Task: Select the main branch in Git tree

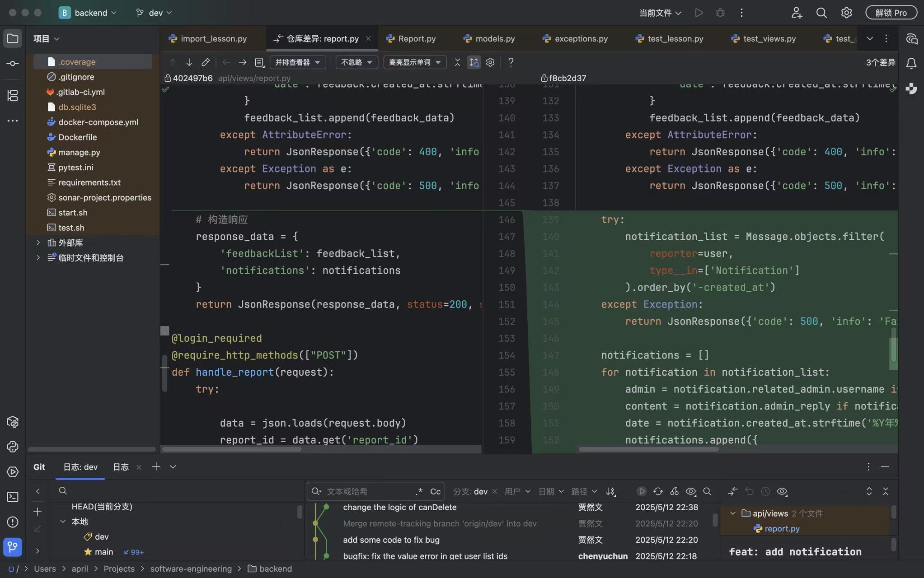Action: (103, 552)
